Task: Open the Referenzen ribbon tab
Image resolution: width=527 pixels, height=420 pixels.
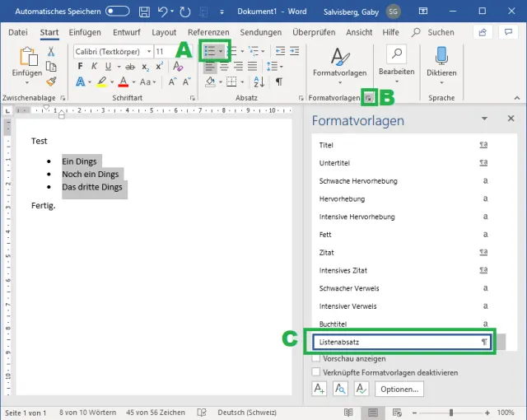Action: tap(208, 32)
